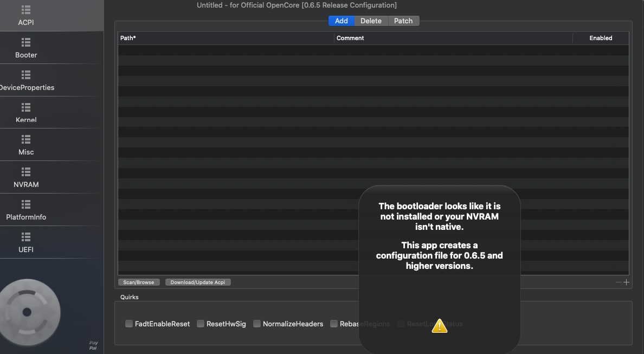Click the Enabled column header
This screenshot has height=354, width=644.
tap(601, 38)
